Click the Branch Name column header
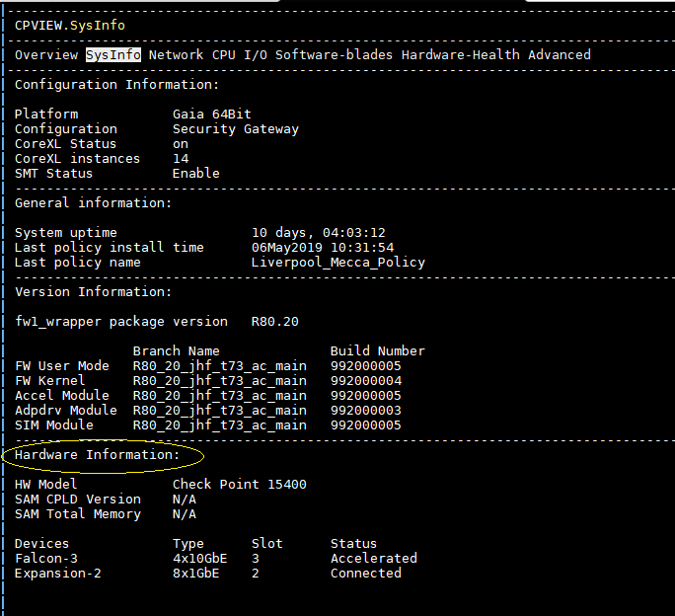The height and width of the screenshot is (616, 675). 176,351
